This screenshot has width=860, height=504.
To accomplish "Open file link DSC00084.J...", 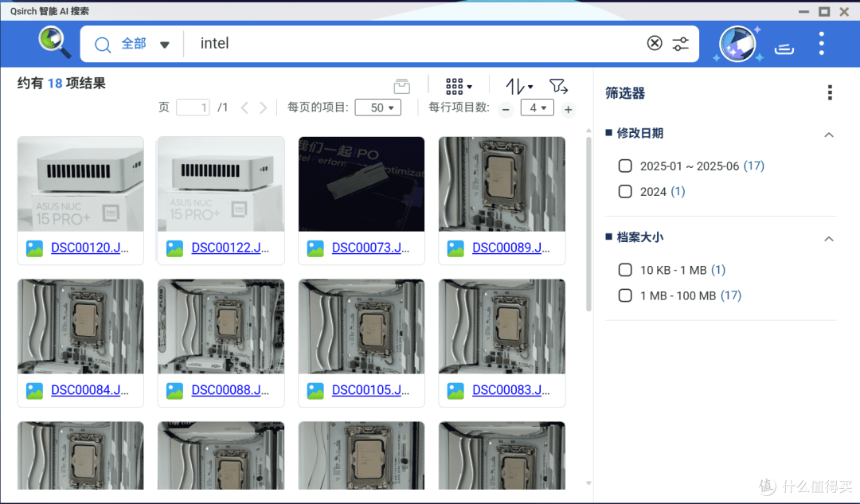I will tap(89, 390).
